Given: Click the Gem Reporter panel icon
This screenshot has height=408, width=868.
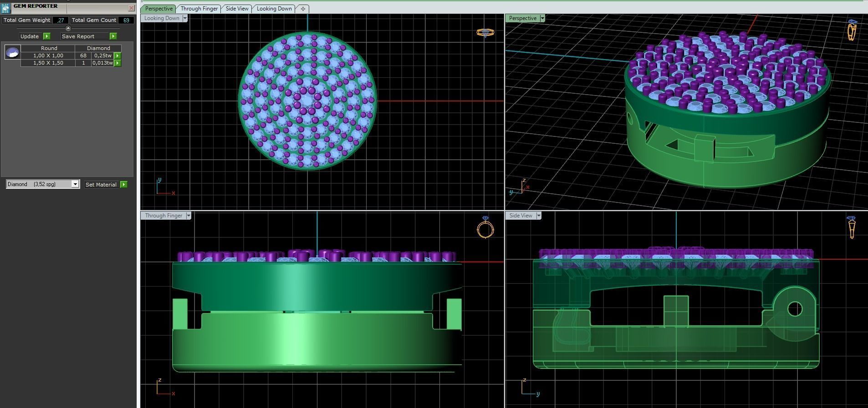Looking at the screenshot, I should click(6, 8).
